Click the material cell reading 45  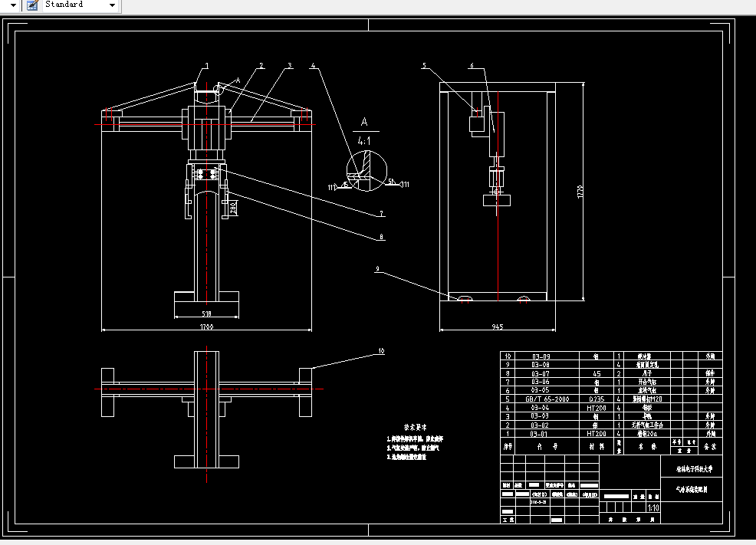(597, 373)
